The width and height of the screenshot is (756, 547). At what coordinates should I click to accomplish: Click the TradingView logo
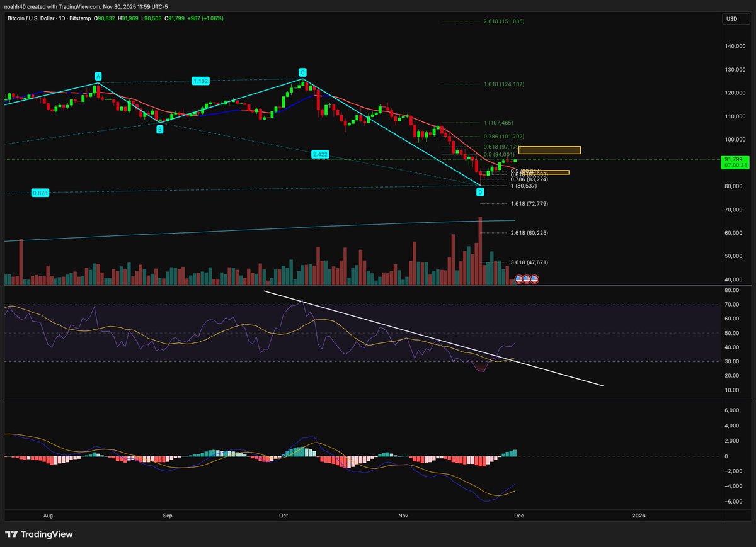tap(38, 534)
